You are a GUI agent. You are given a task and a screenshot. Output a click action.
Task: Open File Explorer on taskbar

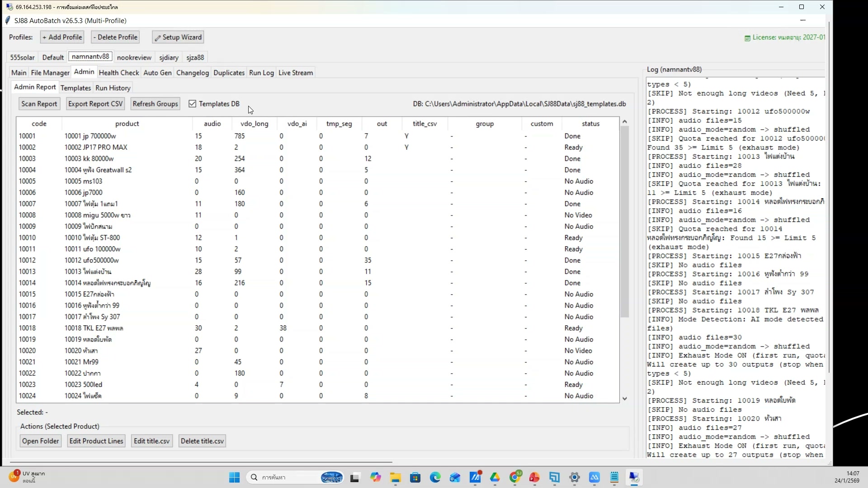(395, 478)
